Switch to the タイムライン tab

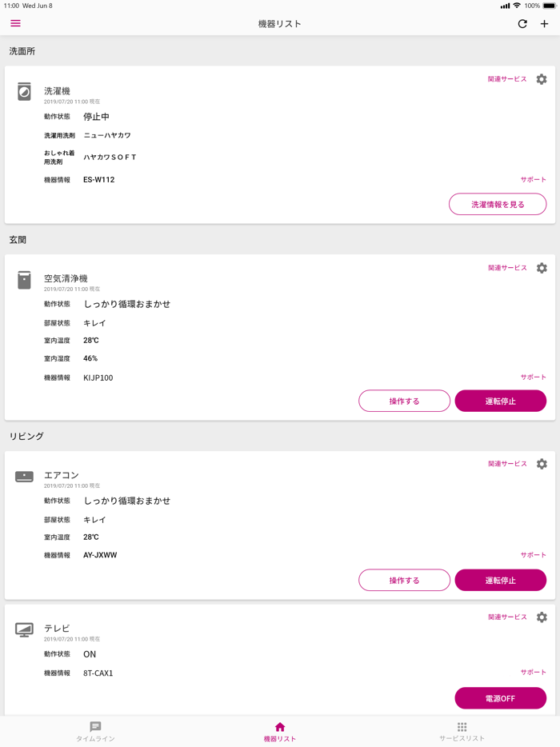coord(95,731)
